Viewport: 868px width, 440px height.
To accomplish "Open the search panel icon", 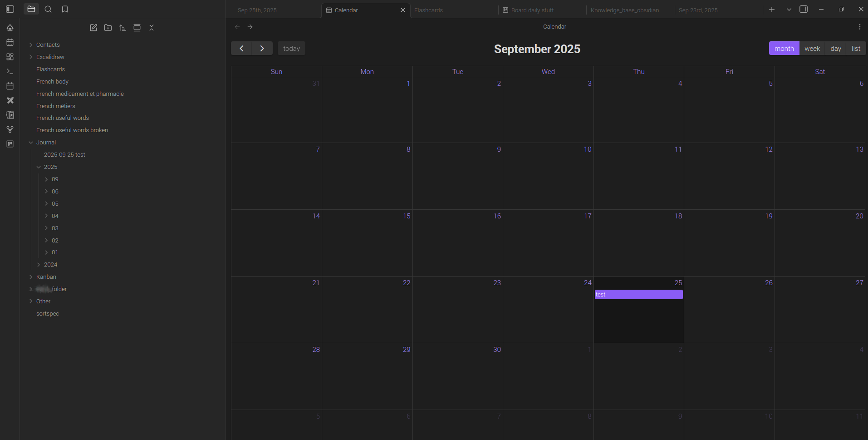I will pyautogui.click(x=48, y=9).
